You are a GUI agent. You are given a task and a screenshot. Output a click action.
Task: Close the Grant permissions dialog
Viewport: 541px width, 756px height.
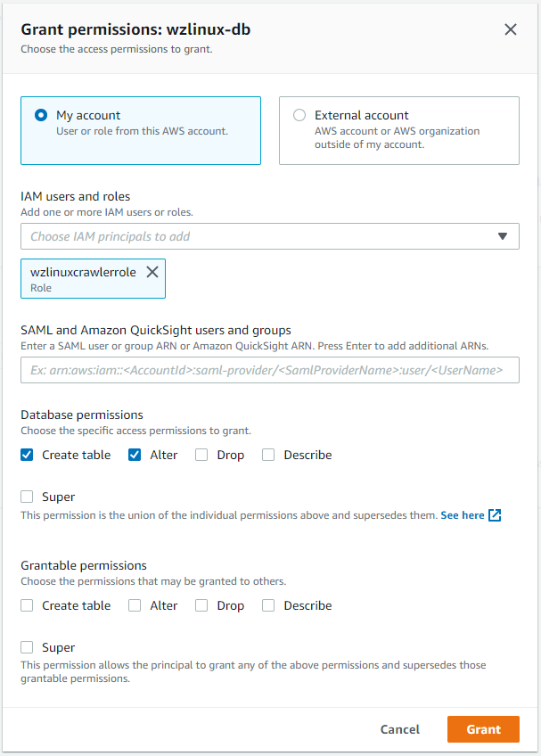click(x=511, y=29)
